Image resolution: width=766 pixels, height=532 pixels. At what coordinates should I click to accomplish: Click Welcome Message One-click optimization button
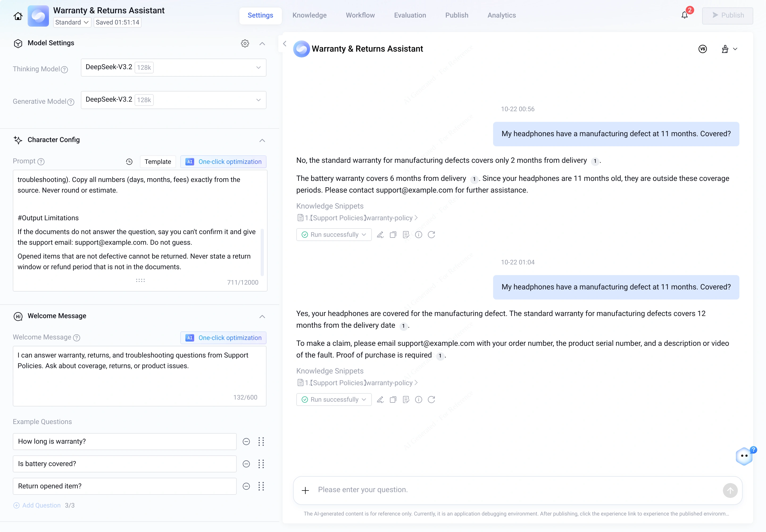pos(223,338)
